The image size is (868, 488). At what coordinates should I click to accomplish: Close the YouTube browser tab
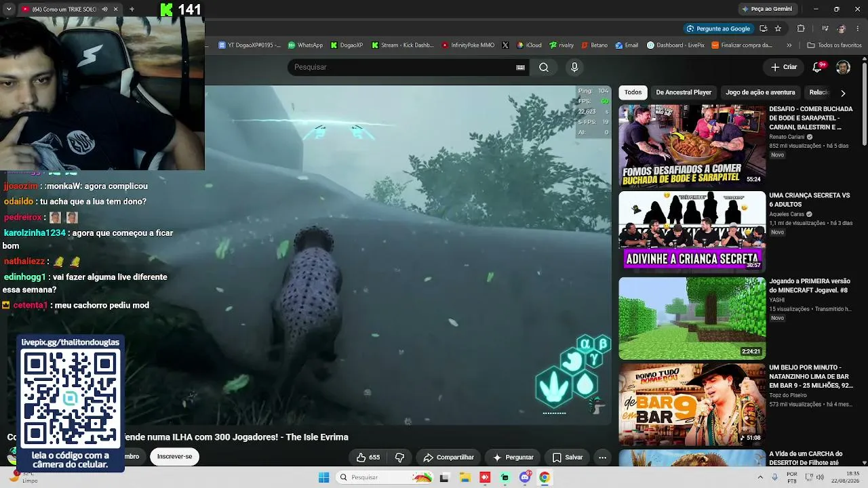pyautogui.click(x=116, y=9)
